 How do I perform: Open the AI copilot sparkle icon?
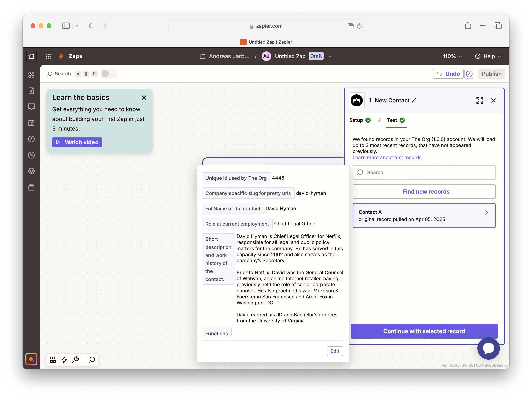coord(31,359)
